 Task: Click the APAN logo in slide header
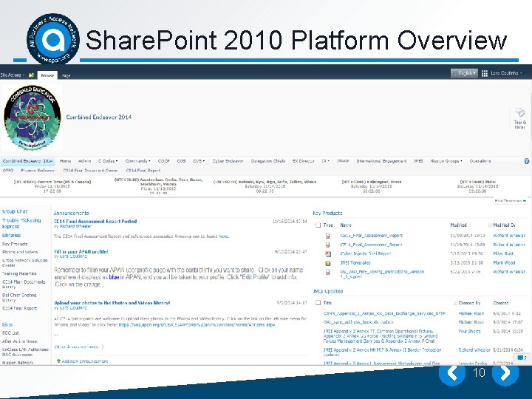pyautogui.click(x=53, y=39)
